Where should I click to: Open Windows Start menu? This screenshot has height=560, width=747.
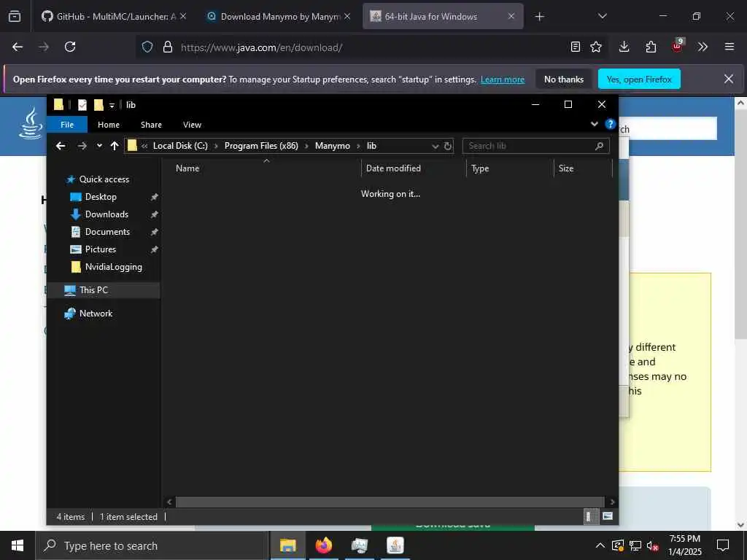point(18,545)
